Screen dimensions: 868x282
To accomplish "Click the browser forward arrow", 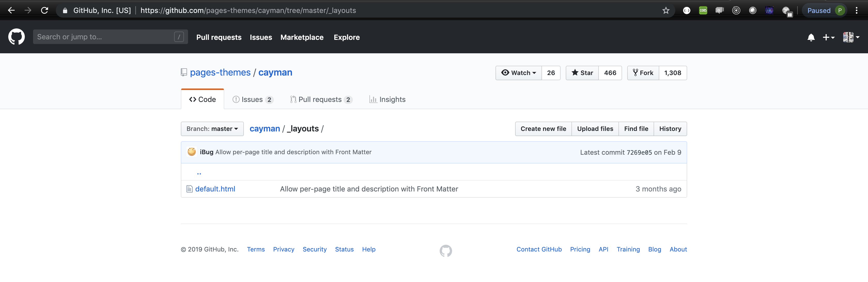I will click(x=28, y=10).
